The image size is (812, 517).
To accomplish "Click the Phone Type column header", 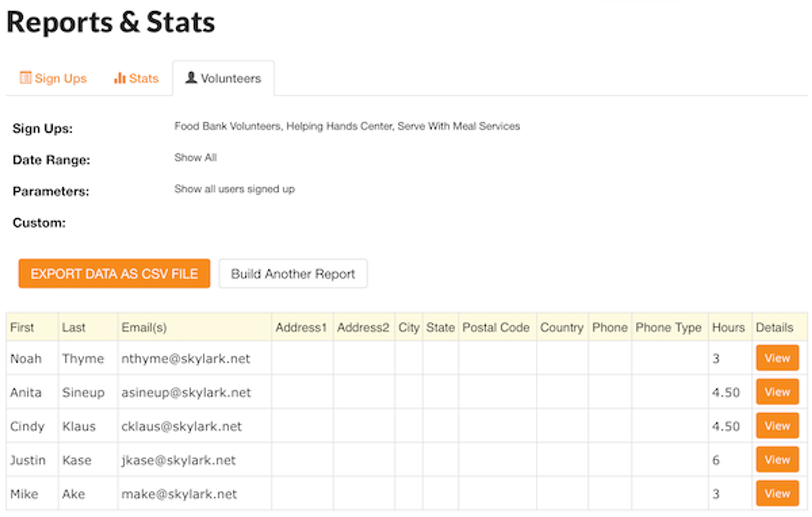I will (668, 327).
